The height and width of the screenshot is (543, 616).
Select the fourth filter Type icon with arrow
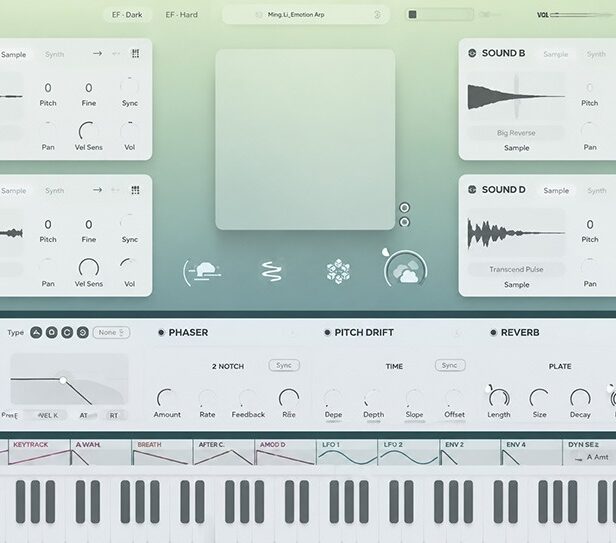click(82, 332)
